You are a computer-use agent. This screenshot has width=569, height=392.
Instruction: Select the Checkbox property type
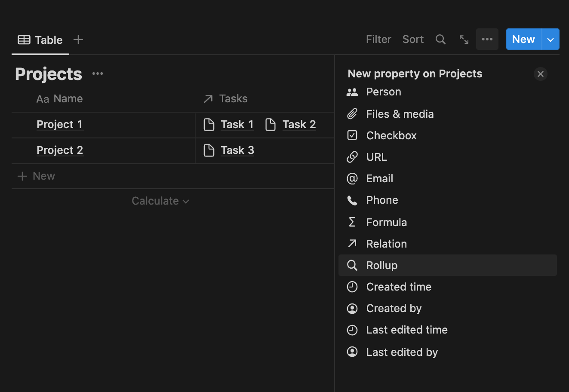point(352,135)
